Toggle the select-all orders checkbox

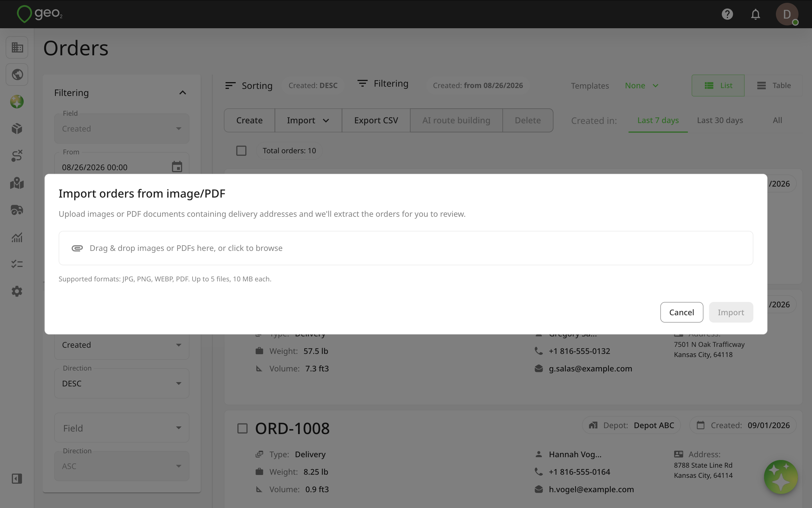241,150
